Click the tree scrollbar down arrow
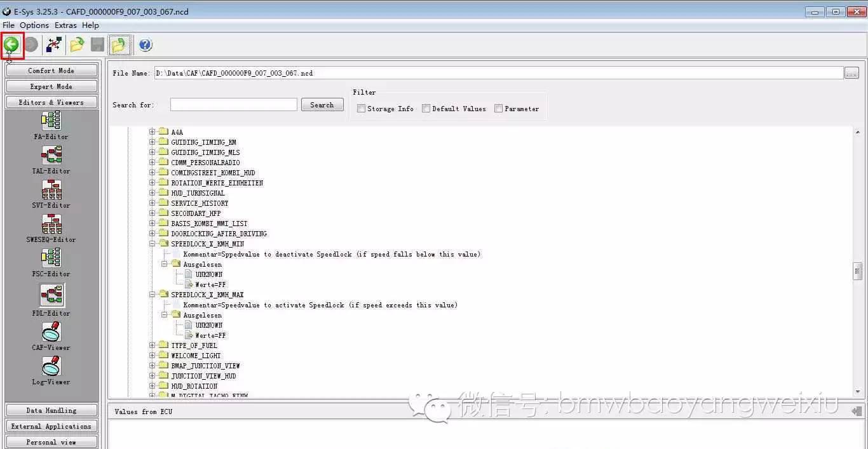The image size is (868, 449). (857, 392)
